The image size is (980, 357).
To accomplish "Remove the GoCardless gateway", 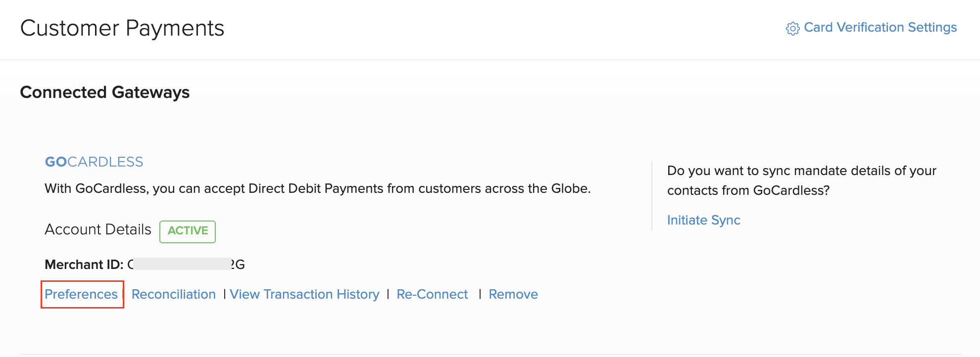I will pyautogui.click(x=513, y=294).
